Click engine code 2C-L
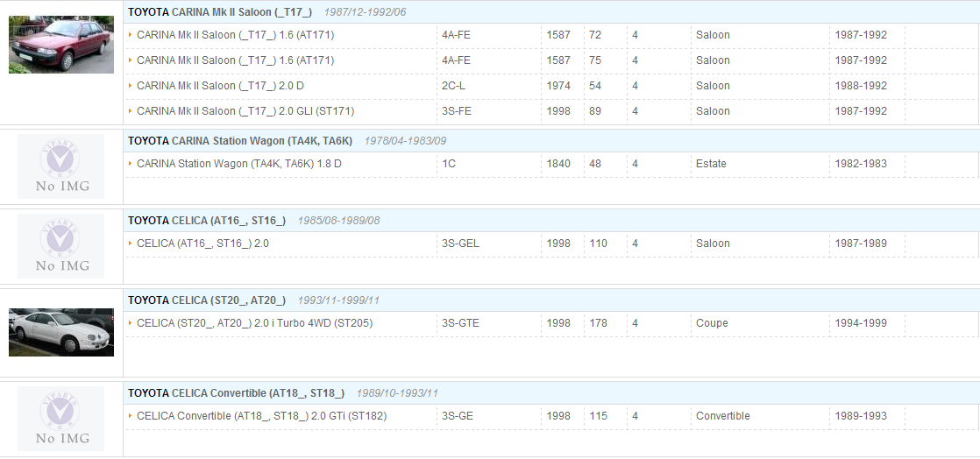The image size is (980, 459). 454,86
